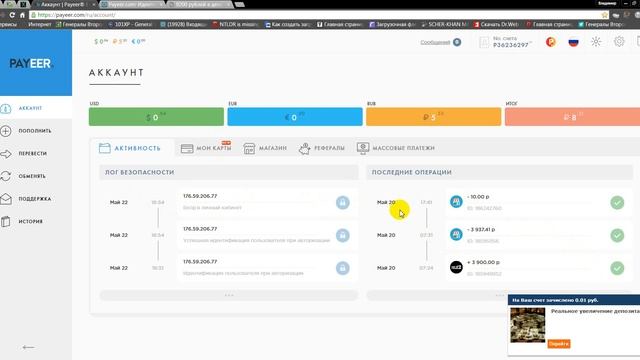The height and width of the screenshot is (360, 640).
Task: Select the +3 900.00 р operation amount
Action: [x=483, y=262]
